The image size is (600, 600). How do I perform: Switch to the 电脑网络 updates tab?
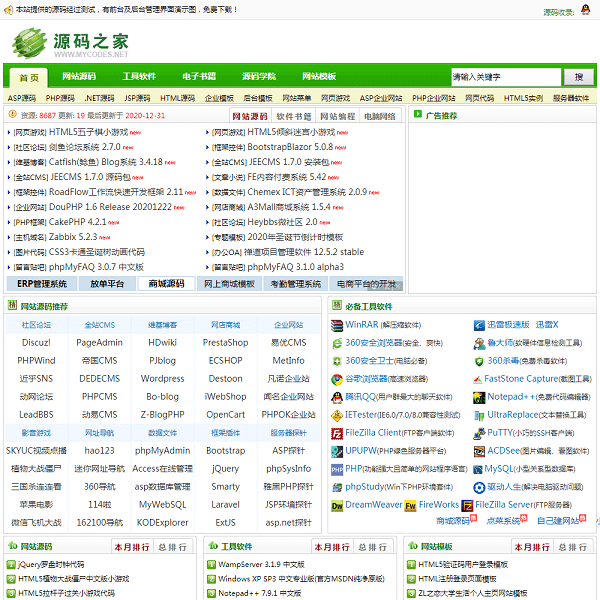(380, 116)
